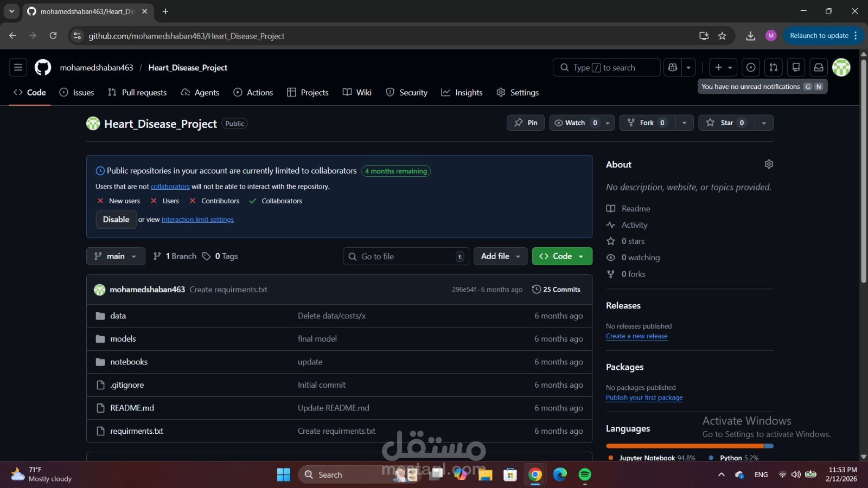
Task: Open the user profile avatar menu
Action: click(x=841, y=67)
